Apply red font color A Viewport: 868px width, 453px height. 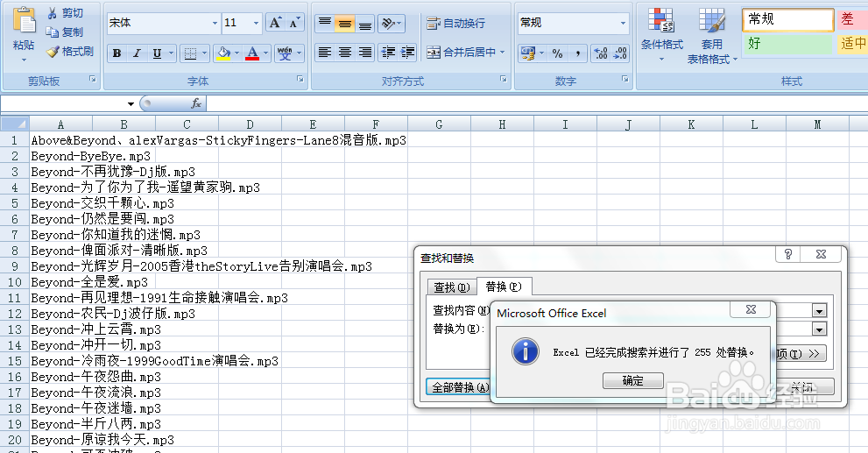coord(252,53)
